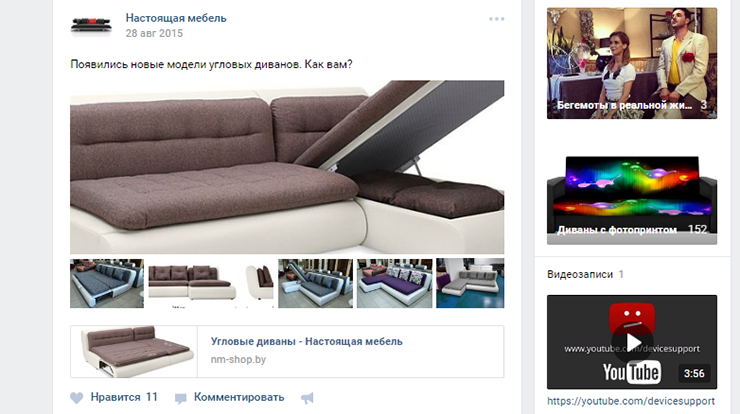Open the post options three-dot menu
The height and width of the screenshot is (414, 740).
pyautogui.click(x=496, y=19)
